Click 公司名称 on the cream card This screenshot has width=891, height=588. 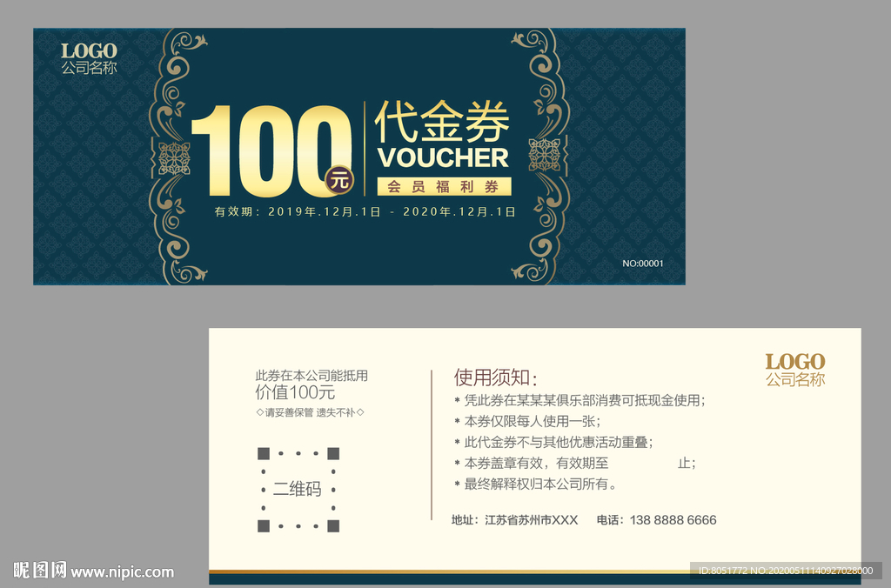(x=795, y=379)
